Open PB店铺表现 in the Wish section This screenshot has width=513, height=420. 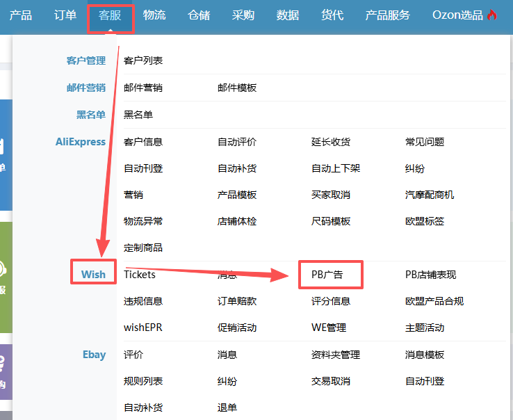click(431, 275)
